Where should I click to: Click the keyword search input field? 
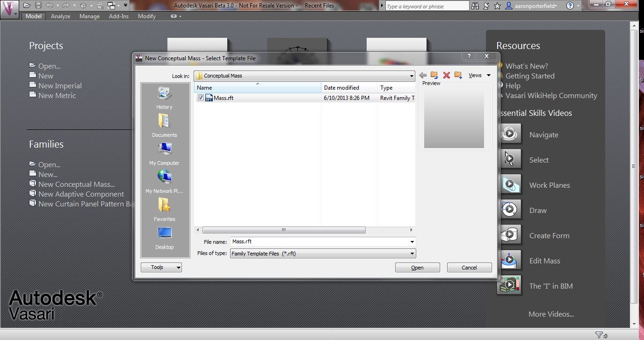pyautogui.click(x=427, y=6)
